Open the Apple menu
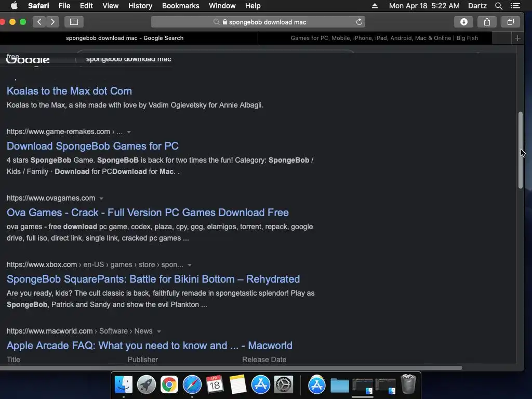This screenshot has height=399, width=532. tap(14, 6)
